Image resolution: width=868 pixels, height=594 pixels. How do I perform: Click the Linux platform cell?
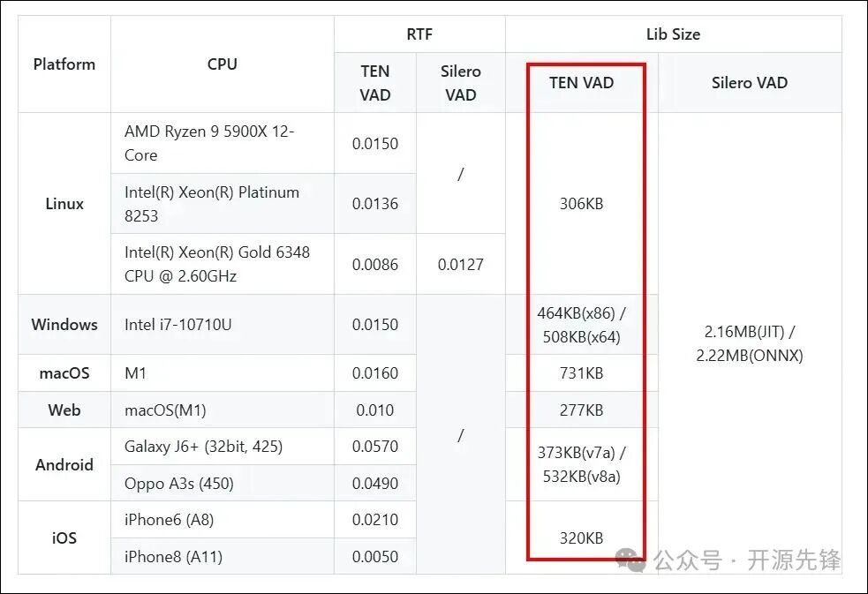click(64, 204)
